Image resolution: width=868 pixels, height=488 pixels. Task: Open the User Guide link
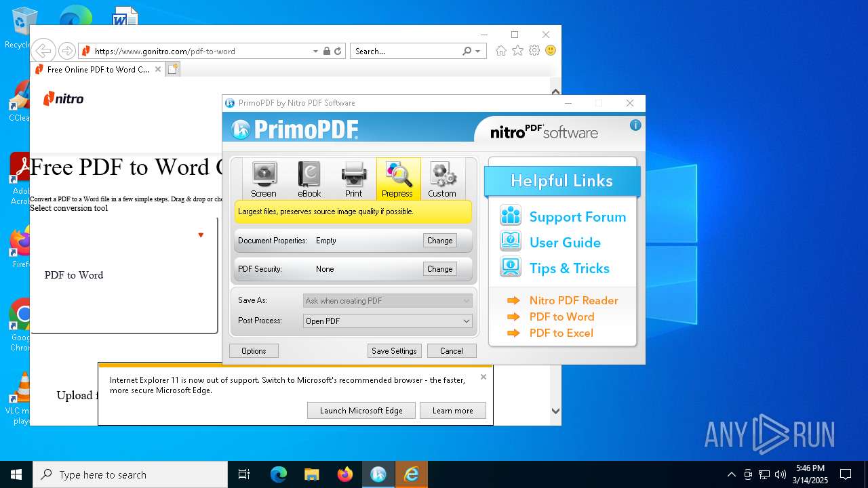click(x=565, y=243)
